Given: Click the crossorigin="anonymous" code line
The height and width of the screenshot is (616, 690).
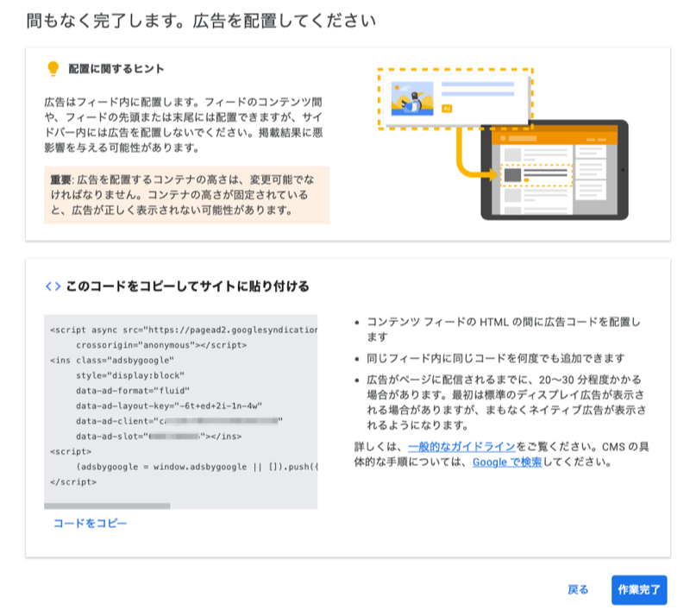Looking at the screenshot, I should [161, 345].
